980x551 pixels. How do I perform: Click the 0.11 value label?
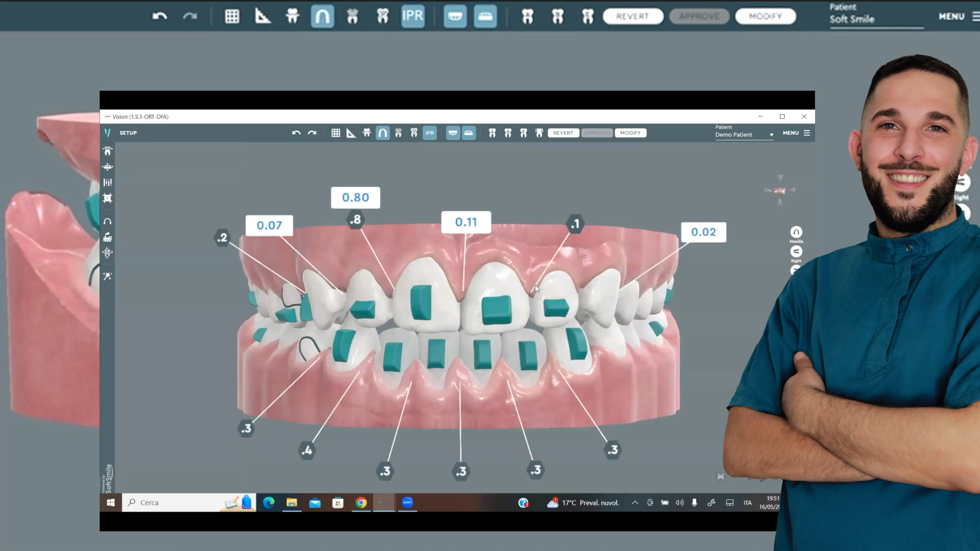(466, 222)
